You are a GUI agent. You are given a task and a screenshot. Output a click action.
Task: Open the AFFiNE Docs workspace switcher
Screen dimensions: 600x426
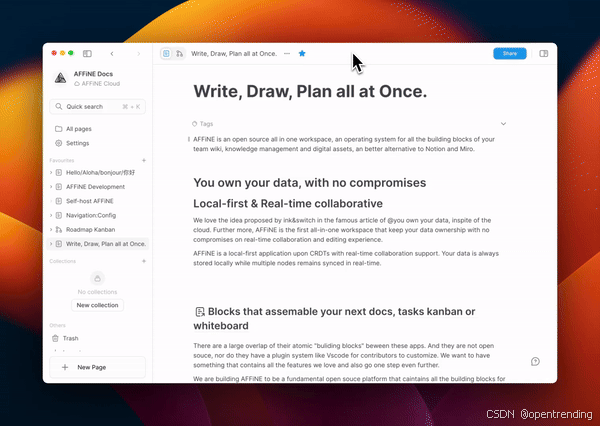click(x=98, y=78)
